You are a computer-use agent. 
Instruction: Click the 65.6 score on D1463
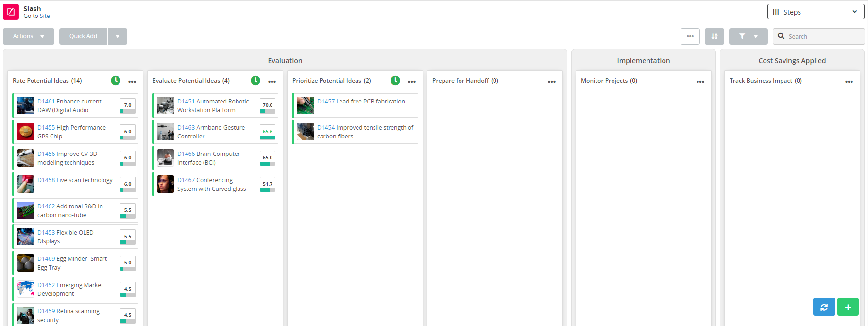tap(268, 132)
